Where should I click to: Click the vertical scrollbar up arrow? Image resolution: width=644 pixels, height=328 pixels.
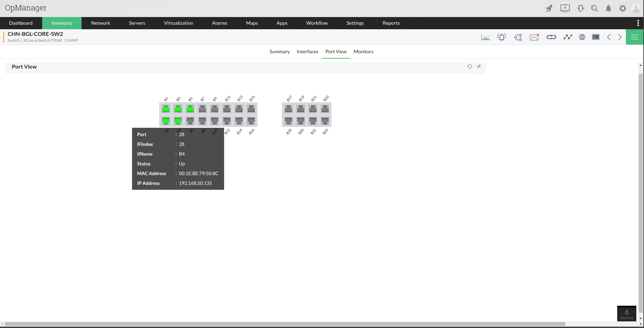(641, 65)
